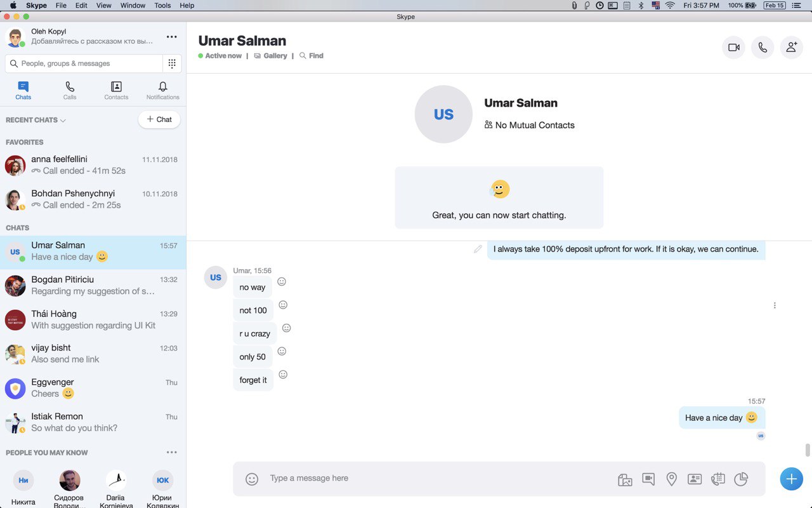React to the 'only 50' message
This screenshot has height=508, width=812.
[x=282, y=351]
